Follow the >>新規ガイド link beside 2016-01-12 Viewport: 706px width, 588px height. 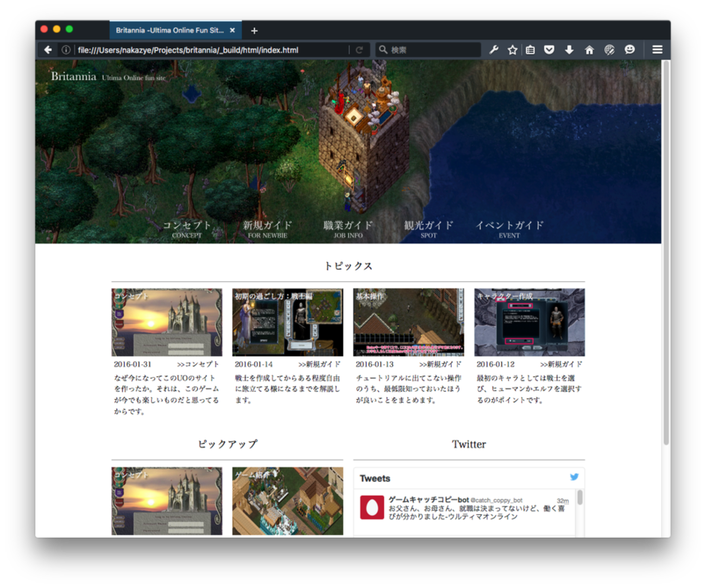pos(561,364)
